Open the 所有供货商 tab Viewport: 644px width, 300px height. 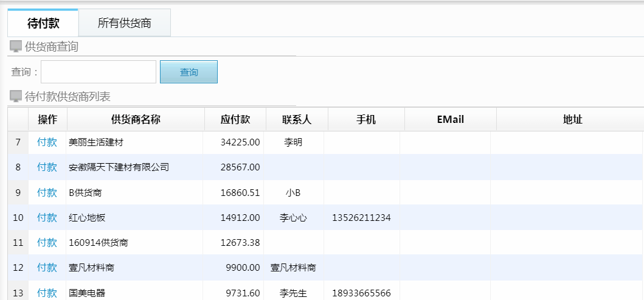(125, 24)
